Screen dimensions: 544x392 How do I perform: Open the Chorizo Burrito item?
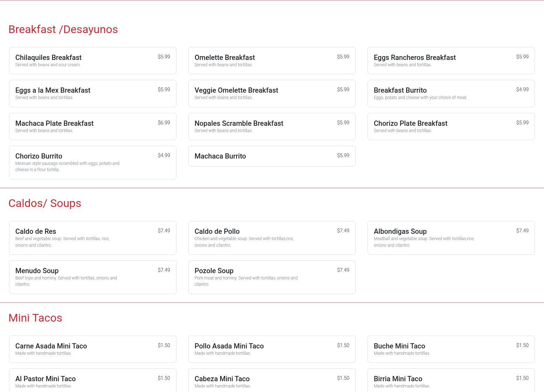tap(92, 162)
